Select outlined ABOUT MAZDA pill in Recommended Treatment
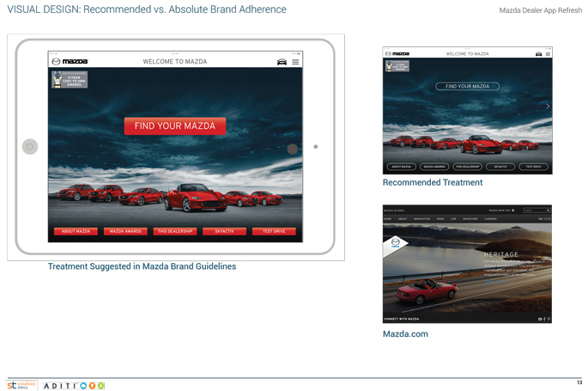The image size is (588, 391). point(401,167)
